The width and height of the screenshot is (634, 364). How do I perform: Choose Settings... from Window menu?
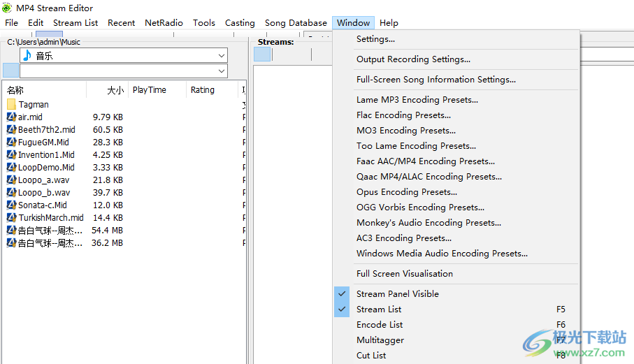[x=456, y=39]
